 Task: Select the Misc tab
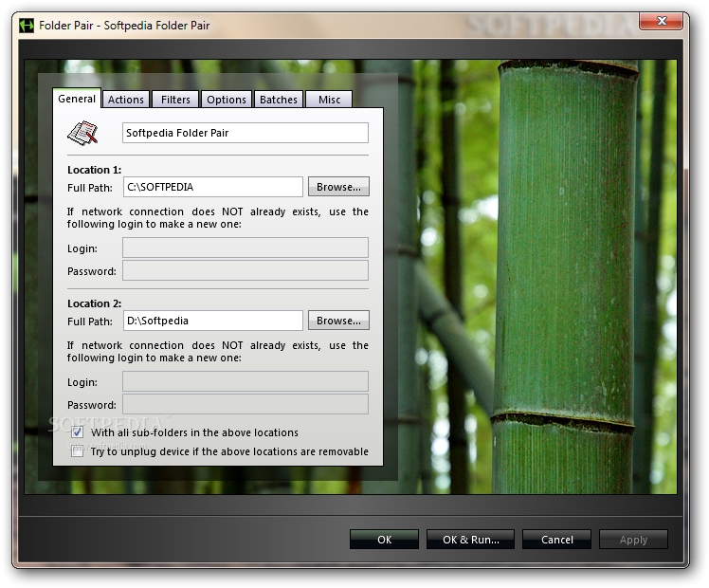click(x=329, y=100)
